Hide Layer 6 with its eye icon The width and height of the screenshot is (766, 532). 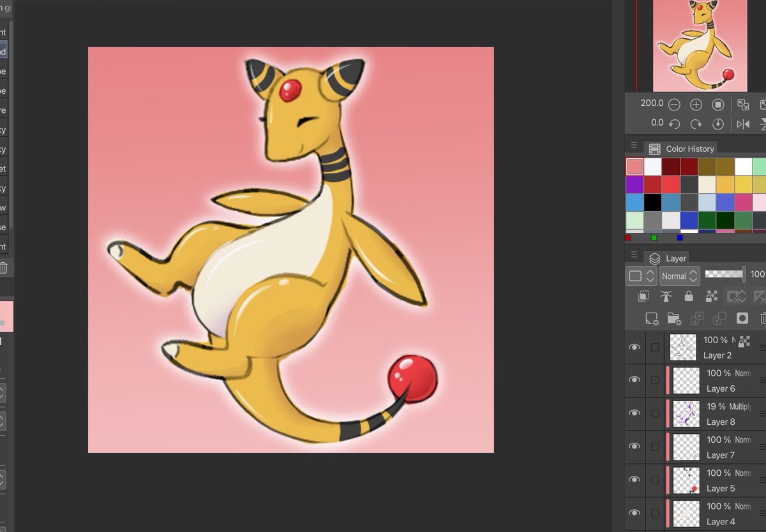[x=635, y=380]
